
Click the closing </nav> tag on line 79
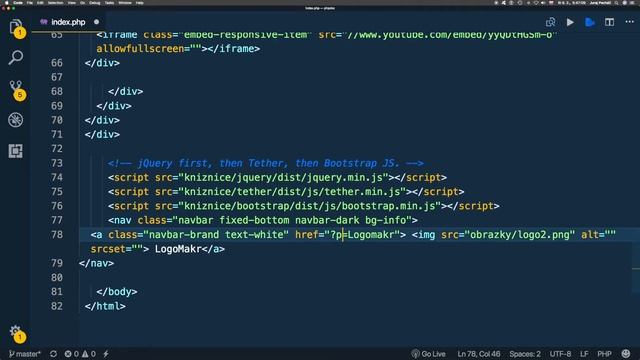[x=96, y=263]
